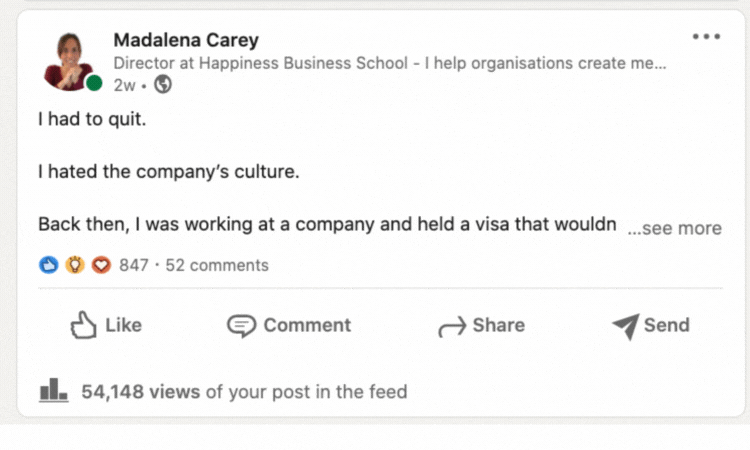Click the red heart love reaction icon
750x450 pixels.
[x=100, y=265]
